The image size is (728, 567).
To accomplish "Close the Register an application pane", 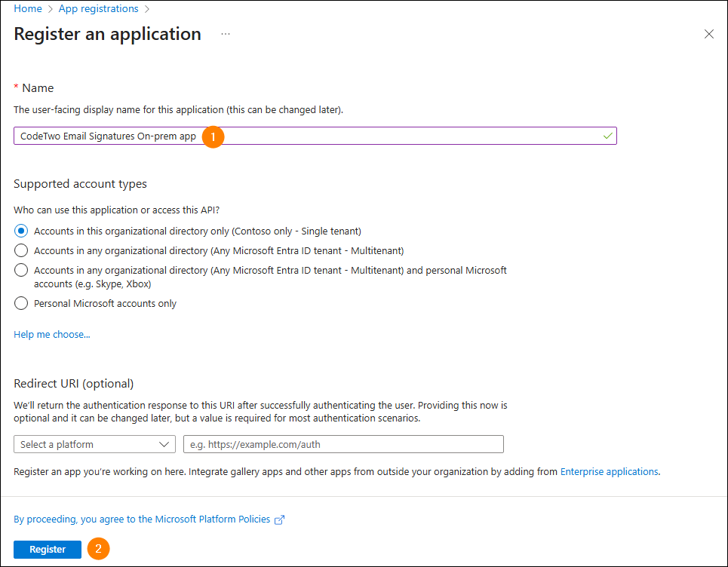I will point(708,34).
